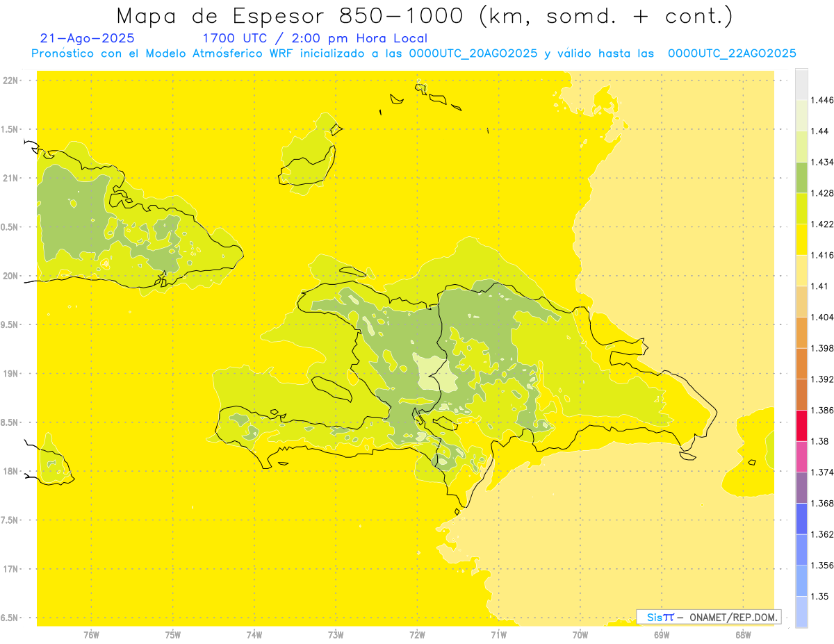This screenshot has height=644, width=834.
Task: Click the '22N' latitude label
Action: click(x=11, y=81)
